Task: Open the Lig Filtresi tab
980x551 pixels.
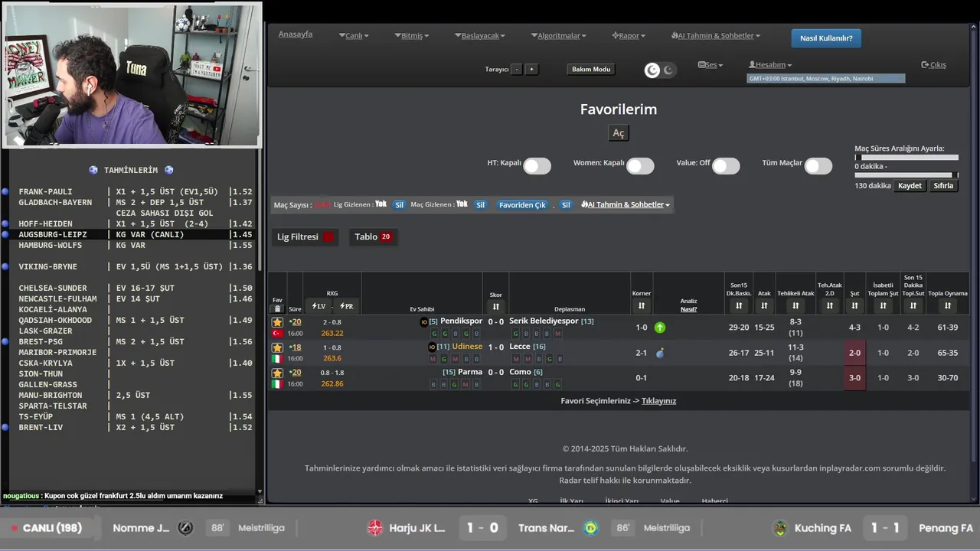Action: [306, 237]
